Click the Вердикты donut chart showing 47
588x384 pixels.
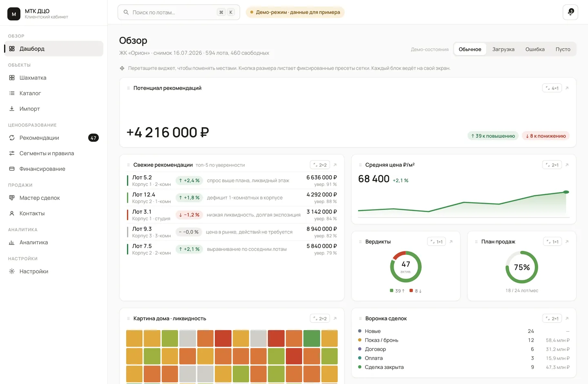coord(406,267)
